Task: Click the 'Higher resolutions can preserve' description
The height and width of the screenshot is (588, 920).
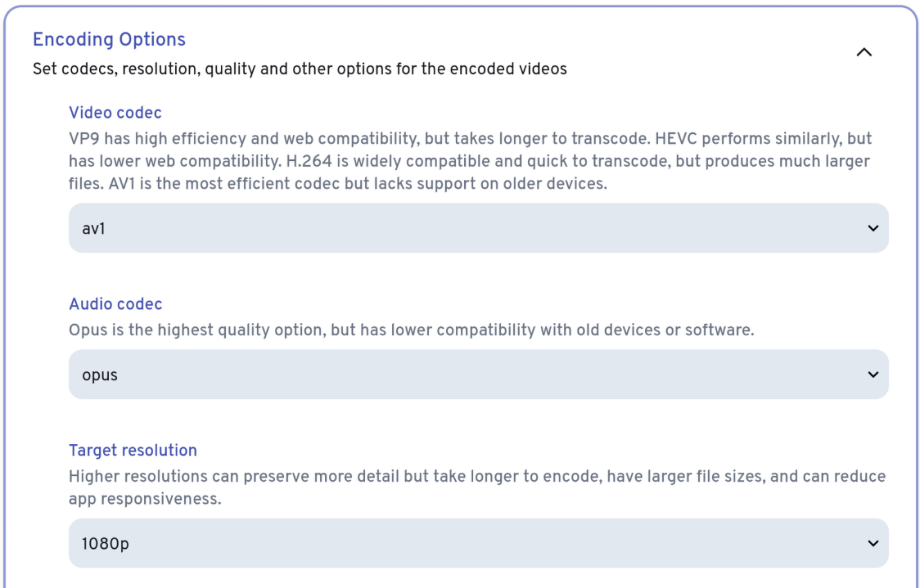Action: click(x=476, y=477)
